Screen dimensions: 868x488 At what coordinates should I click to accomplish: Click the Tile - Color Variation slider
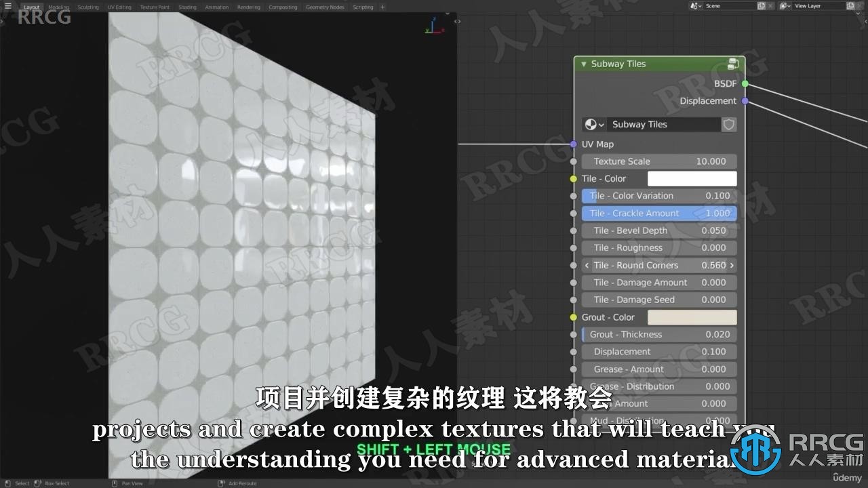point(659,196)
